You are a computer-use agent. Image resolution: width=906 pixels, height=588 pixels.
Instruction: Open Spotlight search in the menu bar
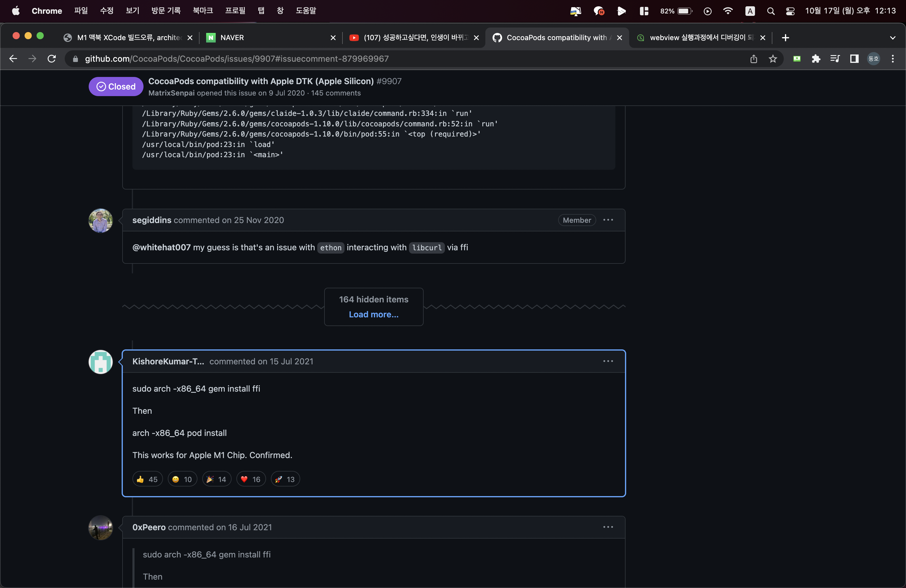771,11
